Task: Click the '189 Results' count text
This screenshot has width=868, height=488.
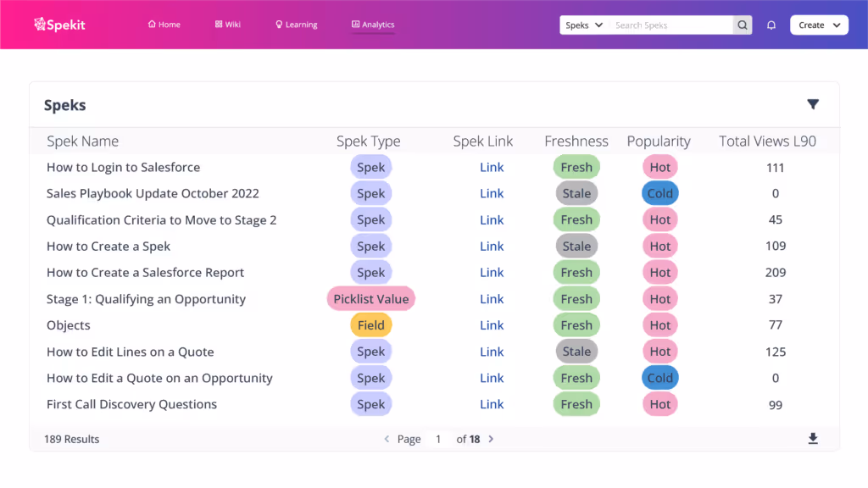Action: 71,439
